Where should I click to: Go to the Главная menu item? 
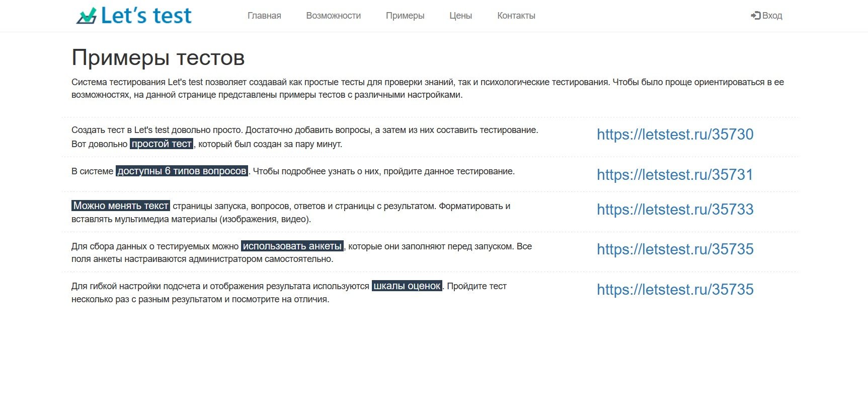pyautogui.click(x=264, y=16)
